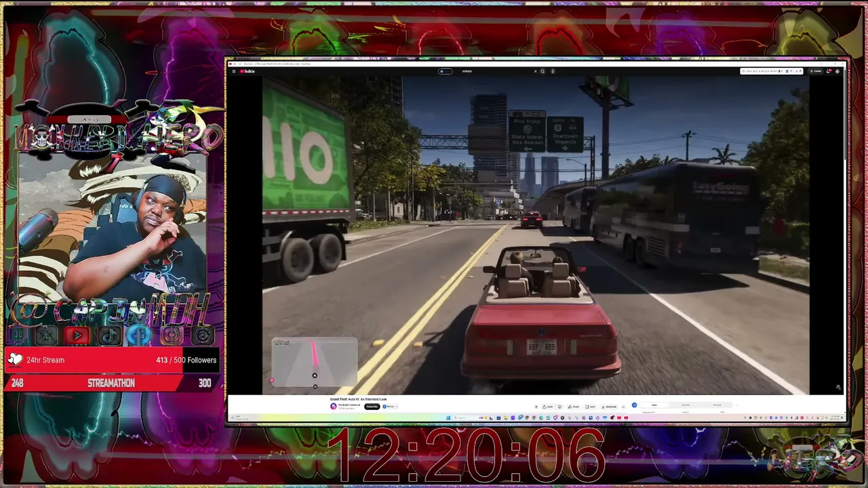Open the Windows Start menu
The height and width of the screenshot is (488, 868).
tap(448, 418)
